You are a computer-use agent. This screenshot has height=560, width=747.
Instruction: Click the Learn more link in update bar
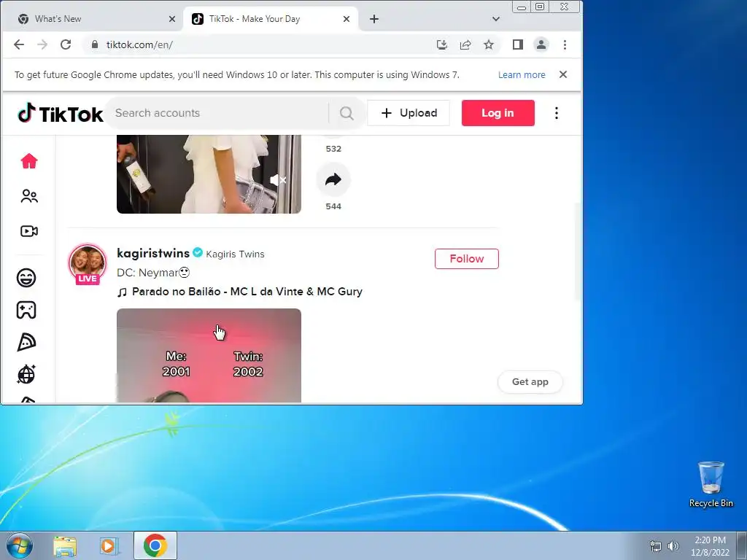click(522, 75)
